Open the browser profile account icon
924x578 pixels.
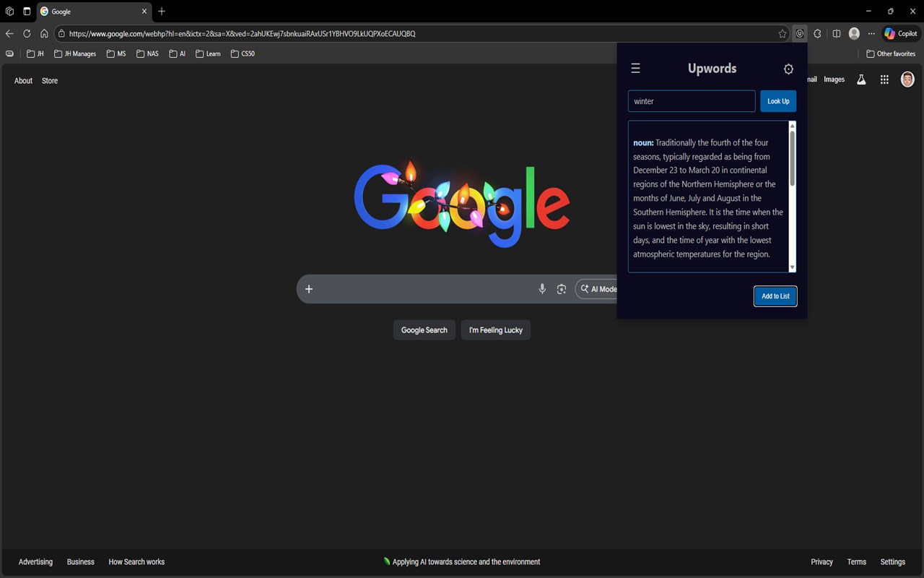pyautogui.click(x=855, y=33)
